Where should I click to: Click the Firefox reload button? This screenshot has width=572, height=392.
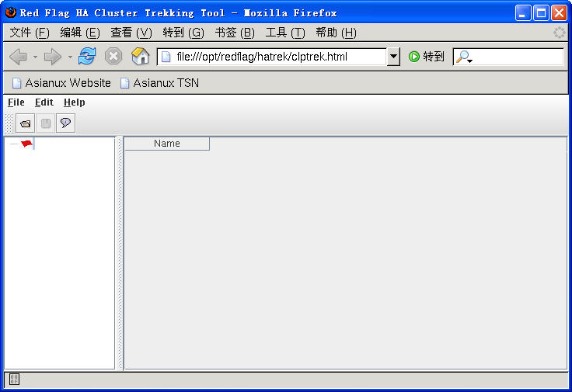click(x=87, y=57)
